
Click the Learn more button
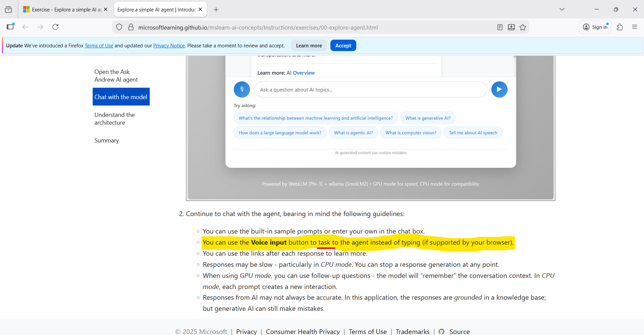(309, 45)
